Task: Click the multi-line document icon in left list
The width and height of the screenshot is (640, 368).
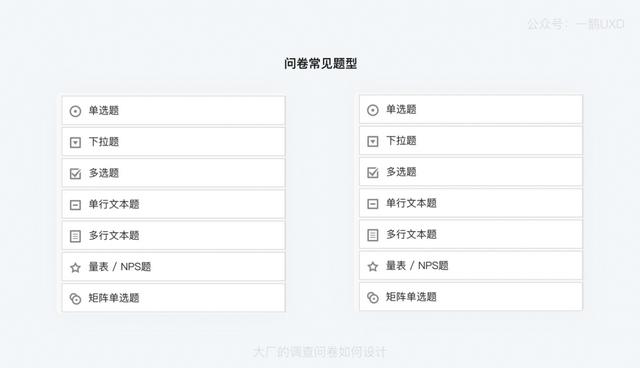Action: [x=75, y=236]
